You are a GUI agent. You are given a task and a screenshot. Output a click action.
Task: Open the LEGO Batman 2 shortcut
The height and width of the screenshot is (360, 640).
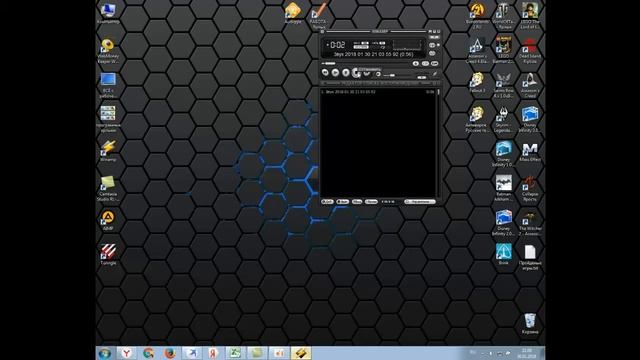(x=503, y=51)
